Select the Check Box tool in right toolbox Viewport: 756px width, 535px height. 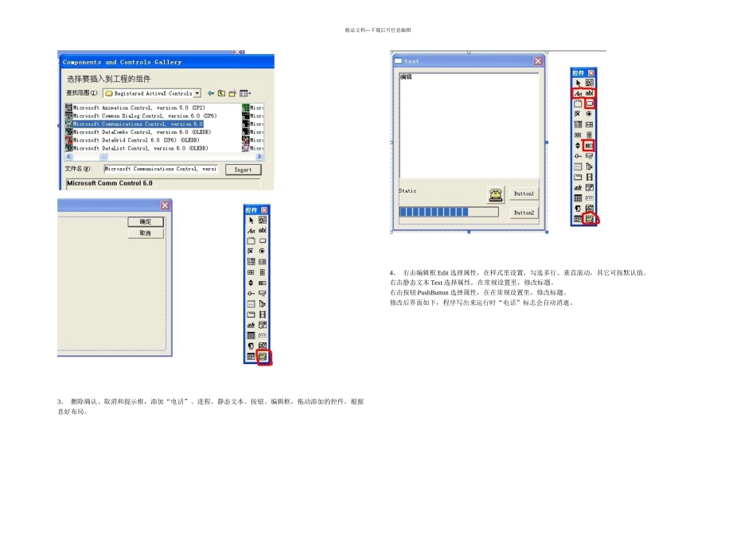(578, 114)
